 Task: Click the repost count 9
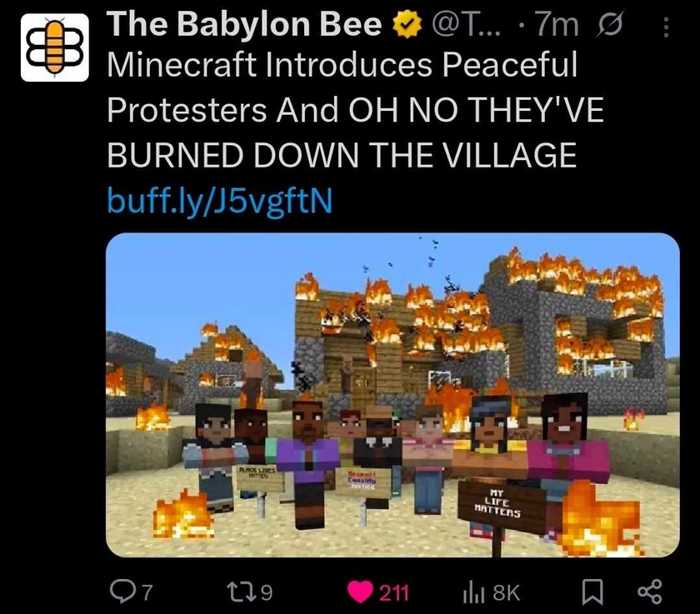click(x=266, y=593)
